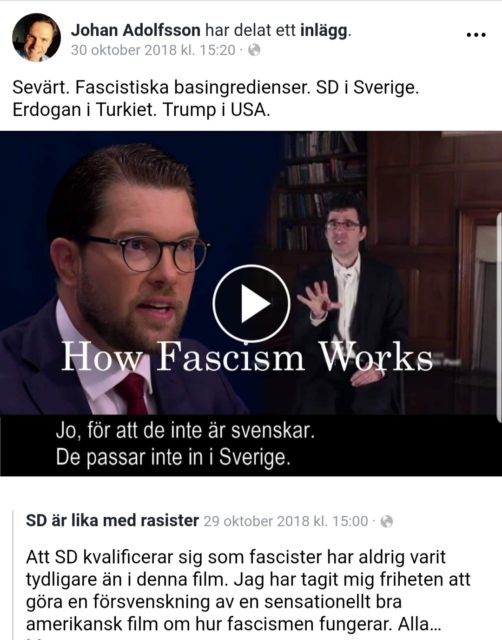Open the 29 oktober 2018 kl. 15:00 timestamp
This screenshot has height=640, width=502.
tap(286, 521)
